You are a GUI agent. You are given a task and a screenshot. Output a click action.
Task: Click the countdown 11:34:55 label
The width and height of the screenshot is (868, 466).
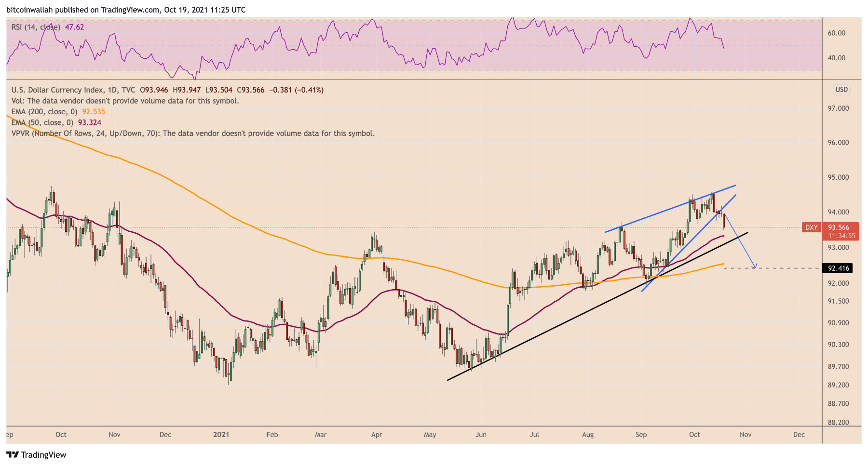(x=841, y=236)
